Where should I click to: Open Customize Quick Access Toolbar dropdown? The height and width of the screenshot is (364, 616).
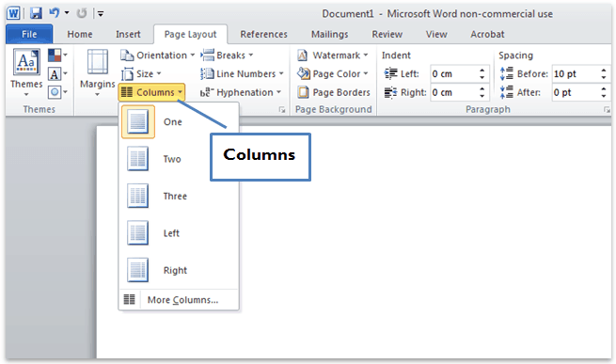coord(101,14)
